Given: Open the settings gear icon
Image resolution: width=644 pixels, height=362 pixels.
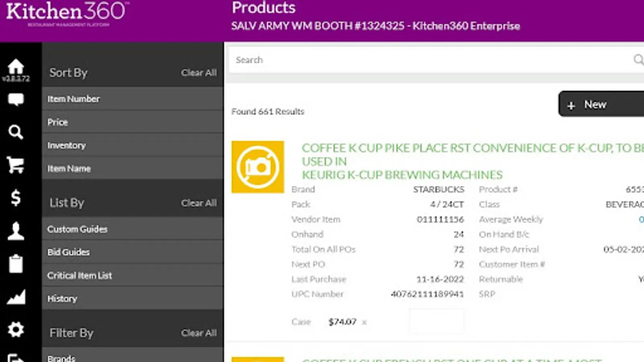Looking at the screenshot, I should (x=16, y=330).
